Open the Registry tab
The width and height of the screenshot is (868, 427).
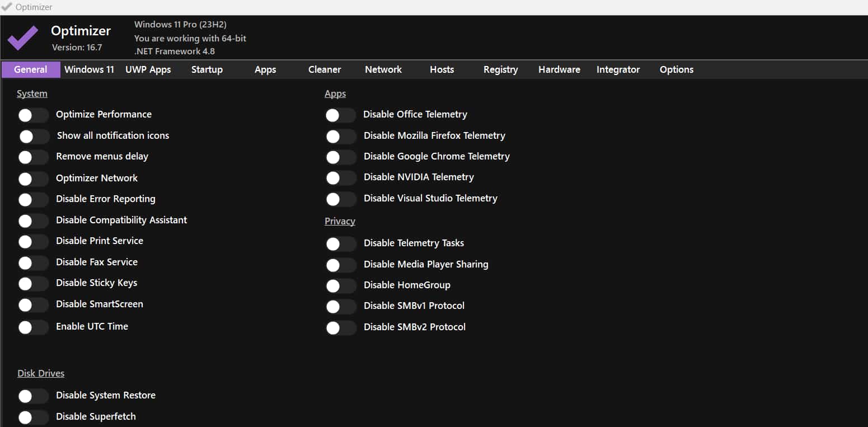coord(500,69)
